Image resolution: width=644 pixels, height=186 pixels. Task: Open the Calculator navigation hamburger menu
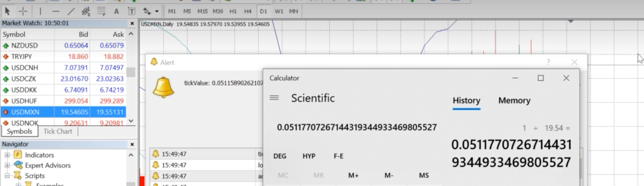click(x=275, y=98)
